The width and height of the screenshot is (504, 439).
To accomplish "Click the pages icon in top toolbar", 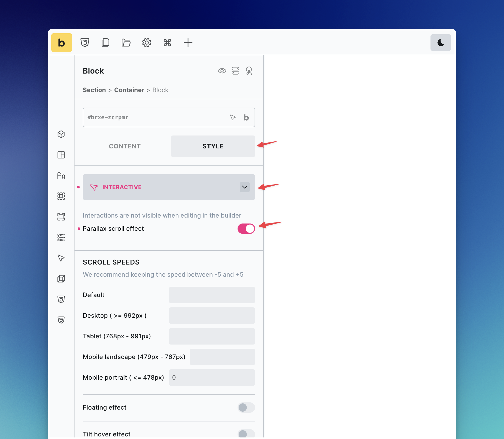I will click(105, 43).
